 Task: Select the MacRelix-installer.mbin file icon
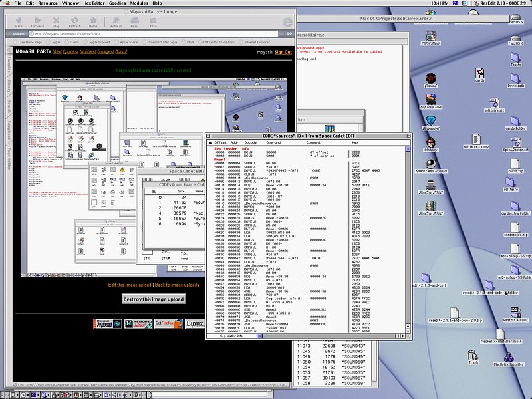coord(501,334)
